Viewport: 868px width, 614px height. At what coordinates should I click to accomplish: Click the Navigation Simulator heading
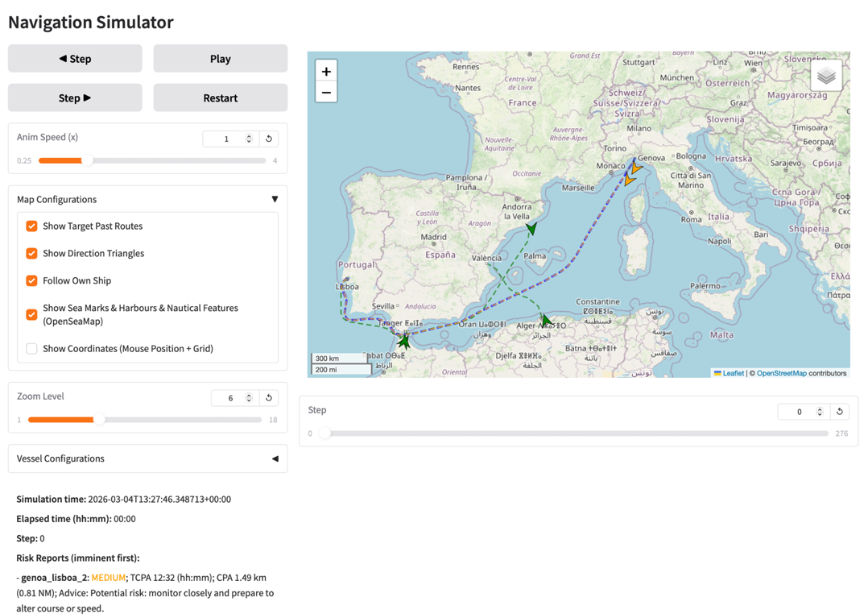(x=91, y=23)
